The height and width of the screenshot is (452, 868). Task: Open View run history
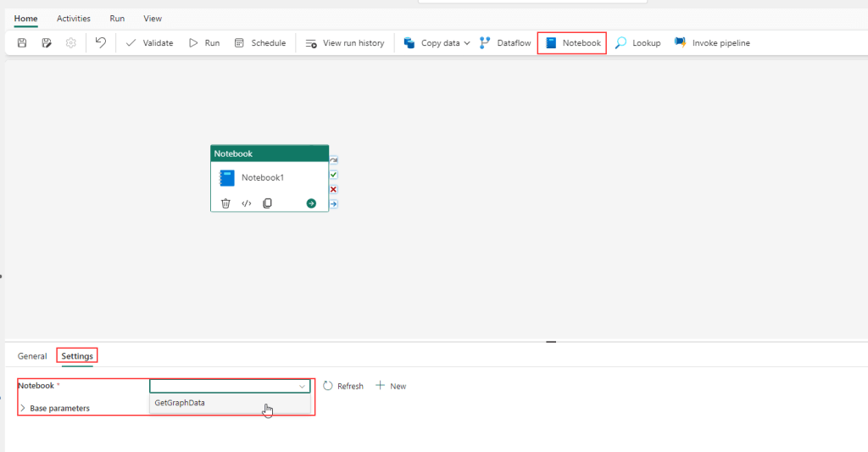(345, 43)
